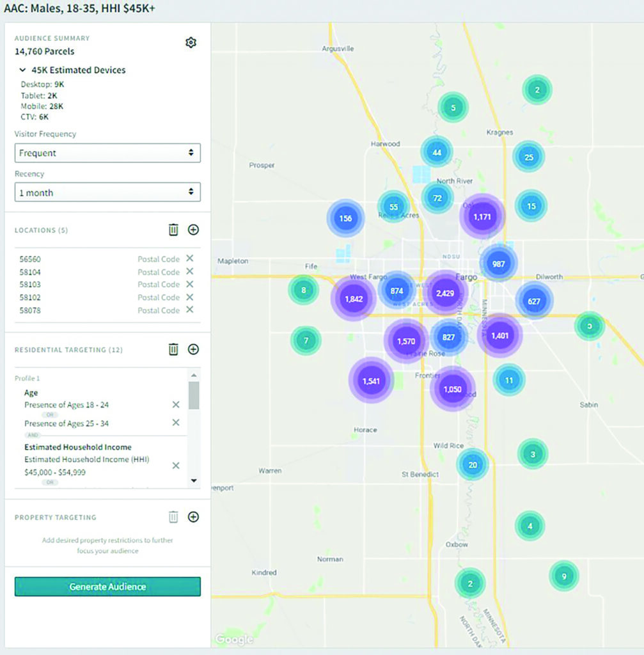
Task: Click the 20 cluster near Wild Rice
Action: tap(472, 465)
